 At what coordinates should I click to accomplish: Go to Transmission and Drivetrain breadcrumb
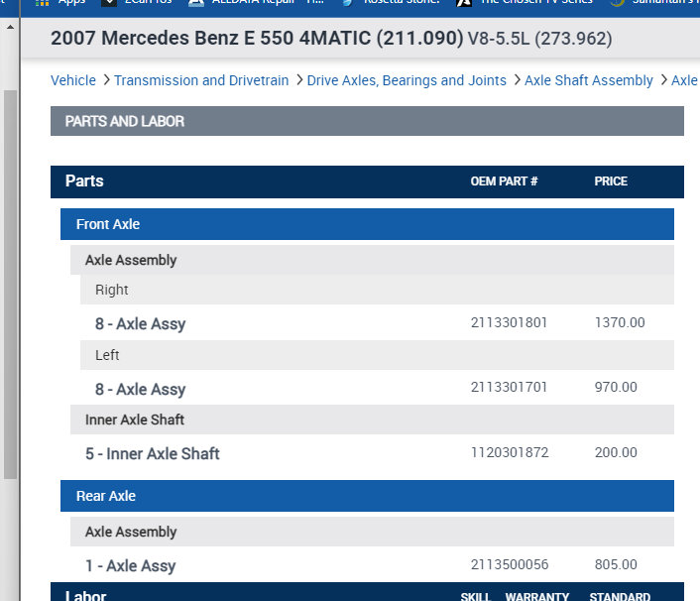coord(201,80)
